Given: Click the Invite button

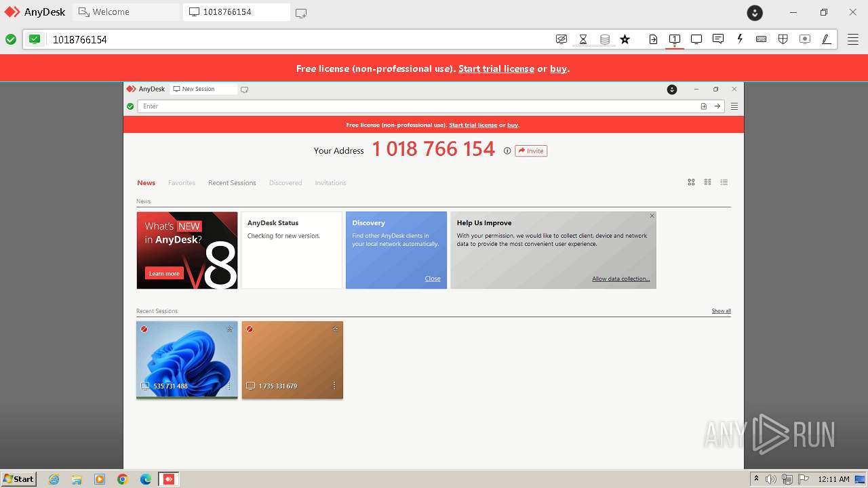Looking at the screenshot, I should tap(531, 151).
